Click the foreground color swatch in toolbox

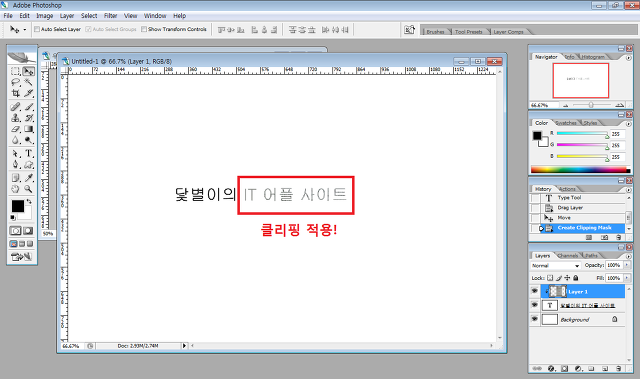(17, 206)
